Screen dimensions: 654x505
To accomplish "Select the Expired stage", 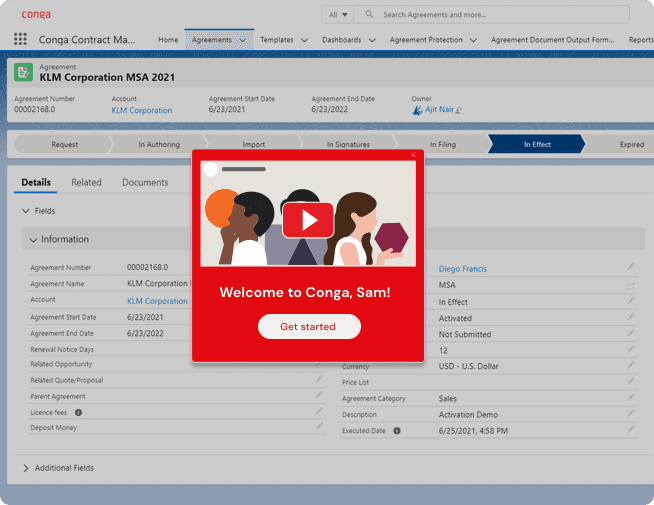I will (x=631, y=144).
